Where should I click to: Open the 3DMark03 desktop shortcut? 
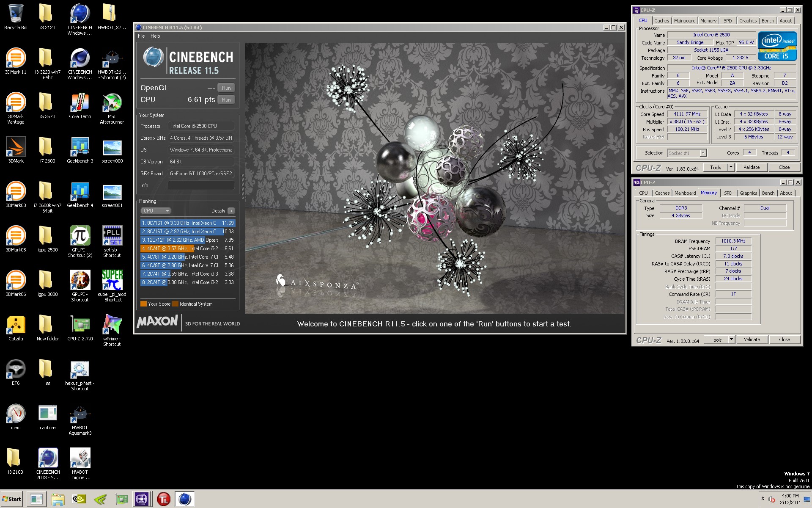pyautogui.click(x=16, y=195)
